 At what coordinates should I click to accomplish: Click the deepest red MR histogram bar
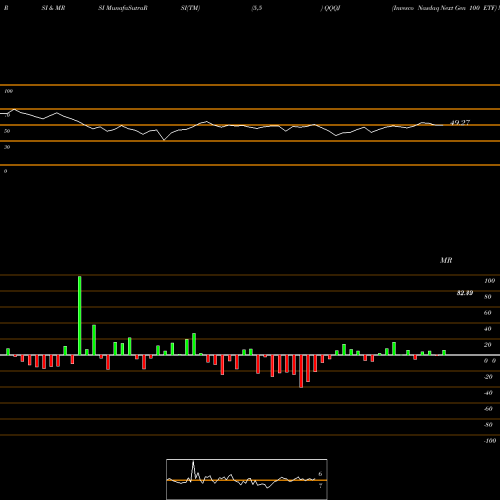[301, 371]
